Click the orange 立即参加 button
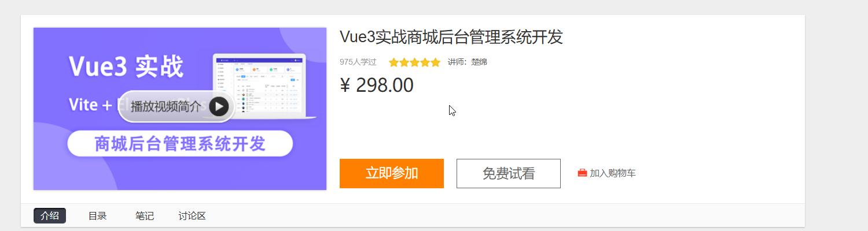868x231 pixels. tap(392, 173)
